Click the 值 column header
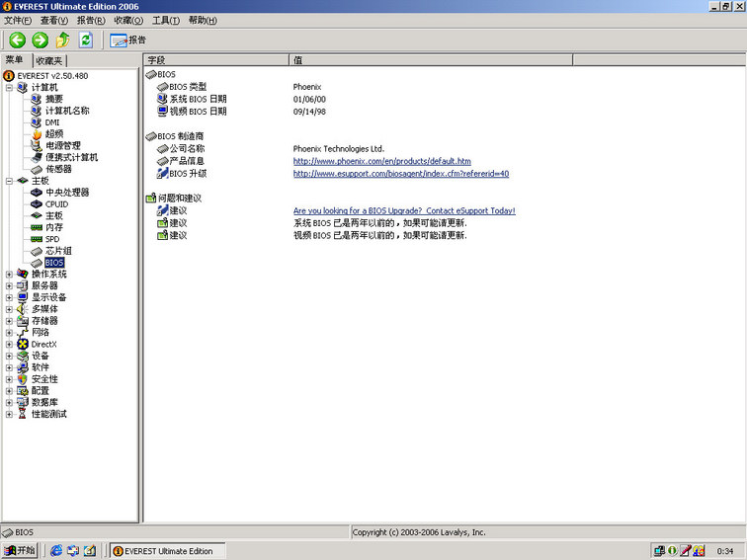This screenshot has height=560, width=747. pos(431,60)
